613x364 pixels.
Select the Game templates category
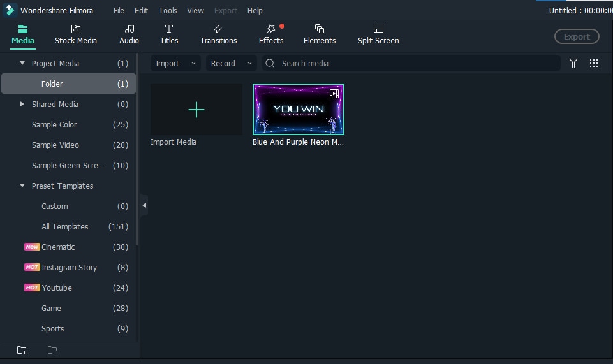coord(68,308)
